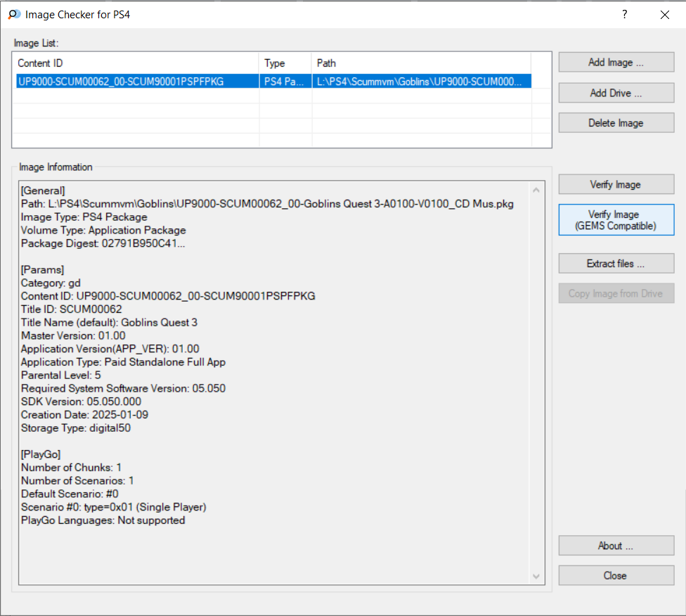This screenshot has height=616, width=686.
Task: Click Master Version: 01.00 line
Action: pyautogui.click(x=73, y=335)
